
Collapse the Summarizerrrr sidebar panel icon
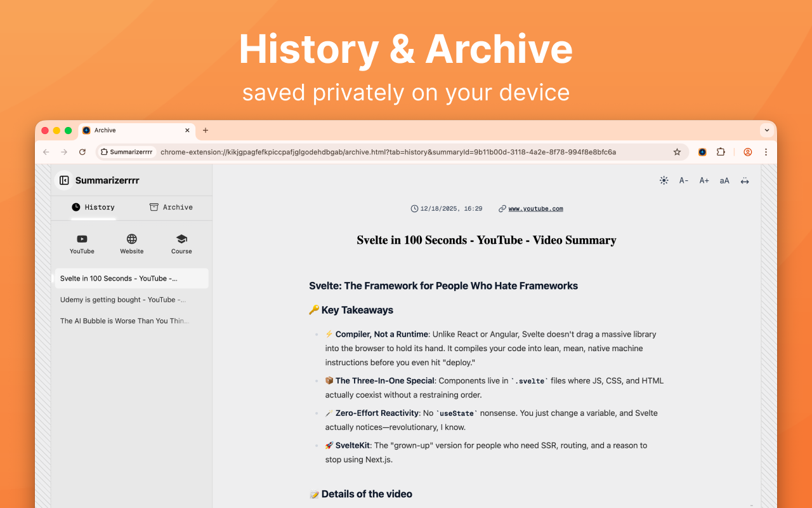[x=64, y=180]
